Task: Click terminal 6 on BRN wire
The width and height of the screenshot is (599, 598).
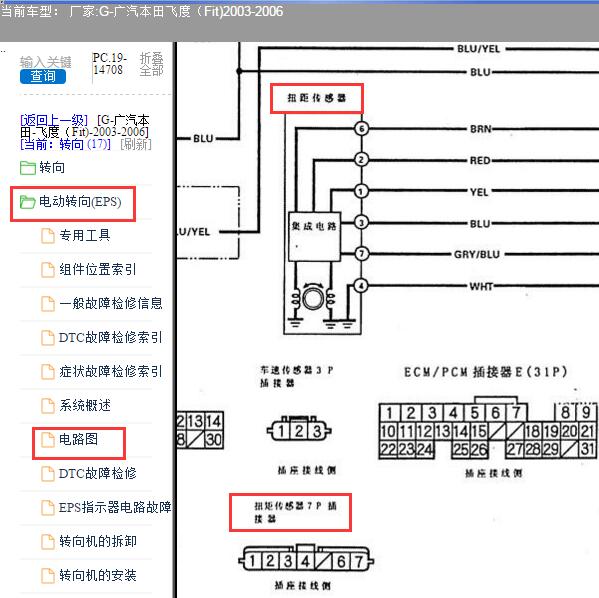Action: click(x=361, y=128)
